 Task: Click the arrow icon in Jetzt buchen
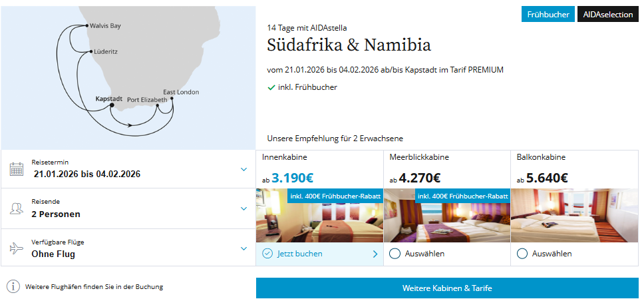[375, 254]
